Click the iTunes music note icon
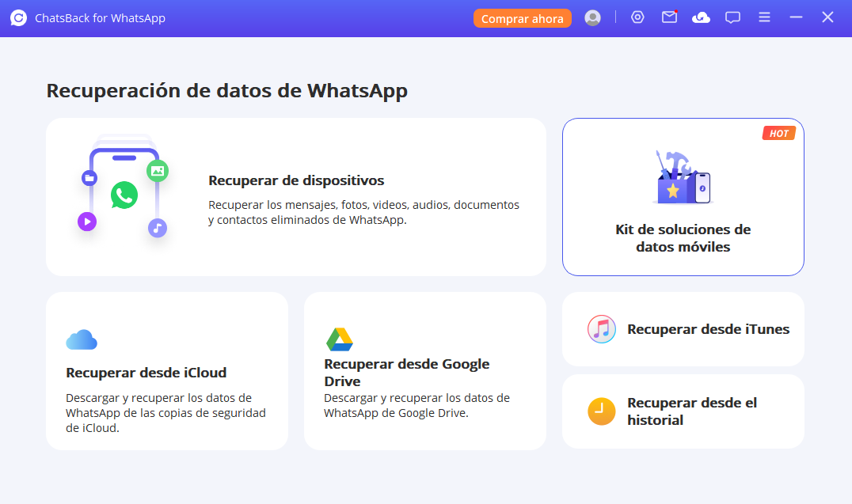 pos(602,329)
